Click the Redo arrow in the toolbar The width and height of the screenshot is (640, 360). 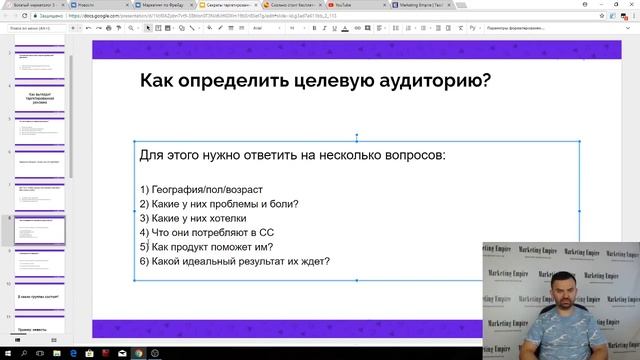pos(99,28)
